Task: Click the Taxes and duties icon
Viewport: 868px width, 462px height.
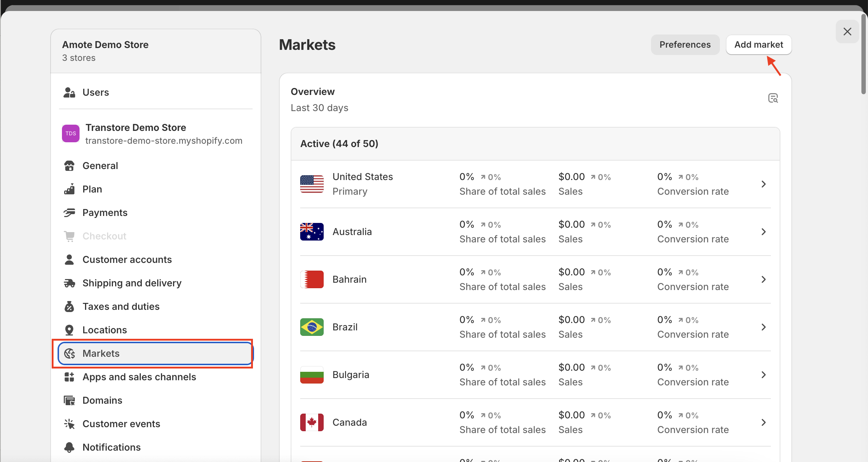Action: [x=69, y=307]
